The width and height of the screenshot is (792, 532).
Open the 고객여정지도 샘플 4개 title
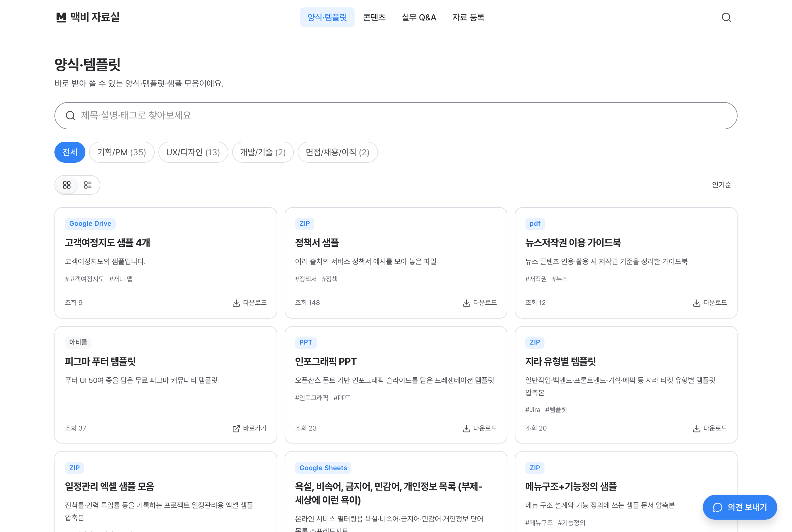pos(108,242)
